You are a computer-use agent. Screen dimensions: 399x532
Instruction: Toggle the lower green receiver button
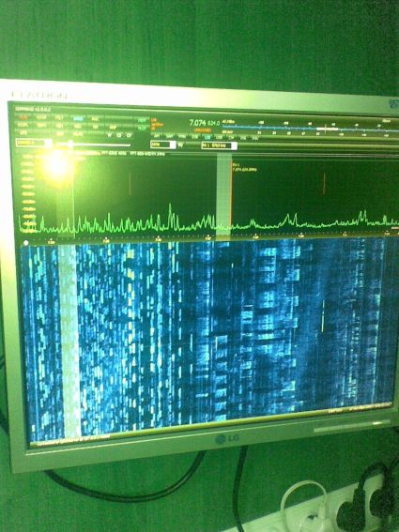click(x=142, y=128)
